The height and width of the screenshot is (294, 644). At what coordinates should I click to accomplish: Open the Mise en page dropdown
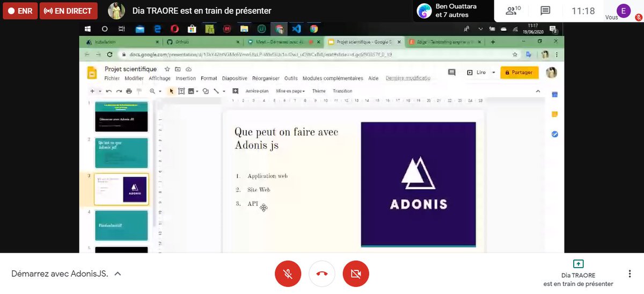tap(290, 91)
